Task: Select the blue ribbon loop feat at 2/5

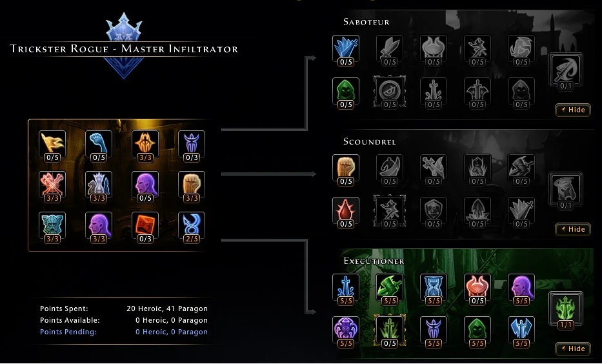Action: pos(192,228)
